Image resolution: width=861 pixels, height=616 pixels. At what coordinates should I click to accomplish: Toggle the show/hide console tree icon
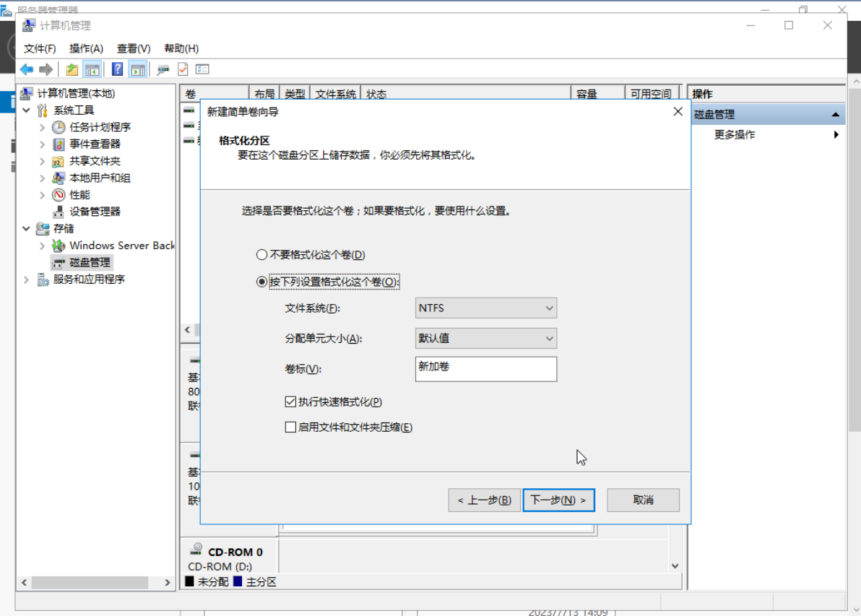click(92, 70)
